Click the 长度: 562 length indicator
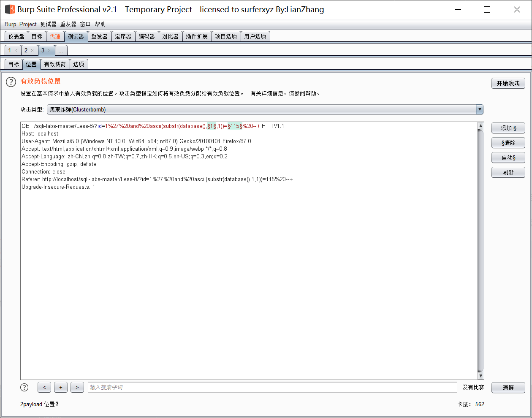The height and width of the screenshot is (418, 532). point(471,404)
